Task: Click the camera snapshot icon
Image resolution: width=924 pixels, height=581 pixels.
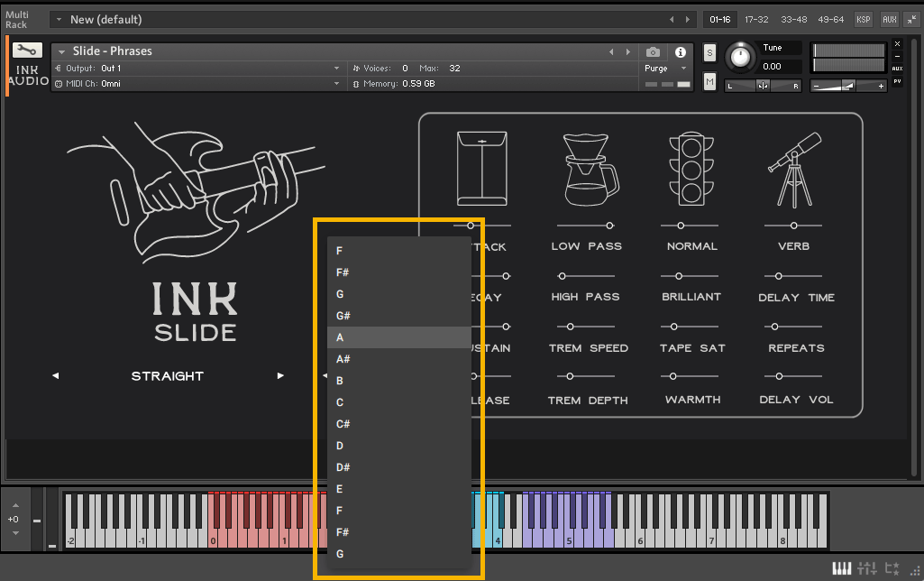Action: pos(654,52)
